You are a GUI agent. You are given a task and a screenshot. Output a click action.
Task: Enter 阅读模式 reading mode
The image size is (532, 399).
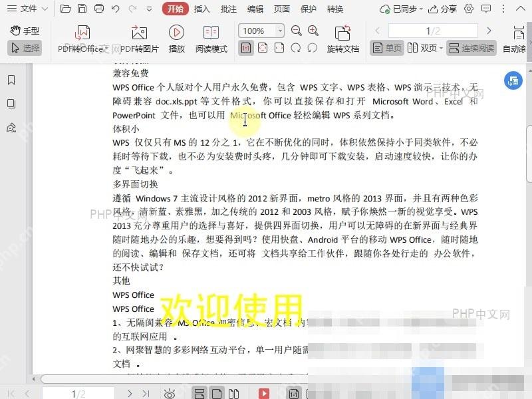click(x=211, y=39)
